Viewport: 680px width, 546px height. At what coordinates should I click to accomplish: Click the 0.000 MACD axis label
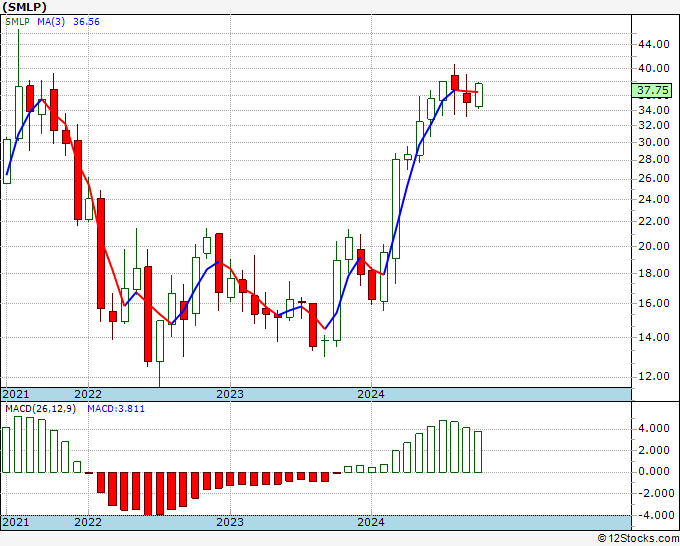click(x=654, y=471)
